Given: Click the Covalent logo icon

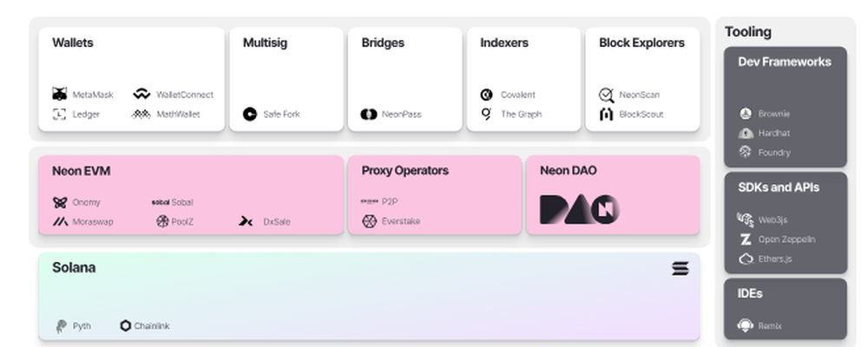Looking at the screenshot, I should [x=487, y=95].
